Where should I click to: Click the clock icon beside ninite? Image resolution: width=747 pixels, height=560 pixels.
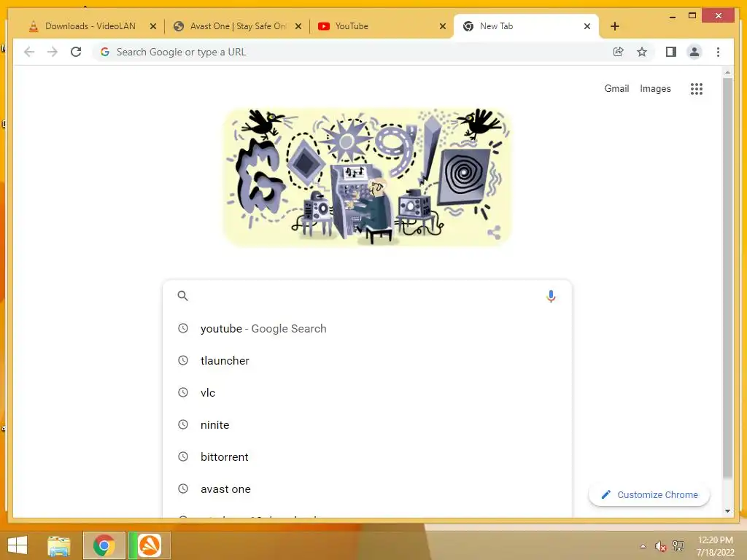tap(183, 424)
